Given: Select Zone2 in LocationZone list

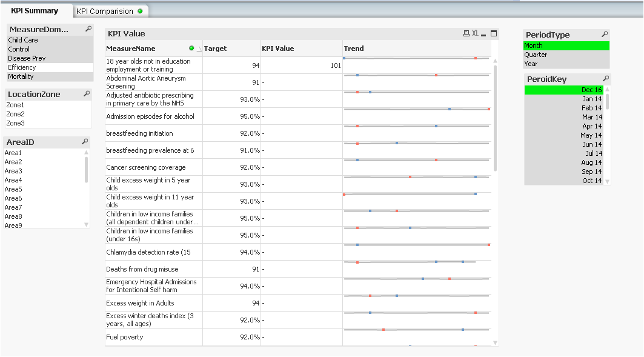Looking at the screenshot, I should (16, 114).
